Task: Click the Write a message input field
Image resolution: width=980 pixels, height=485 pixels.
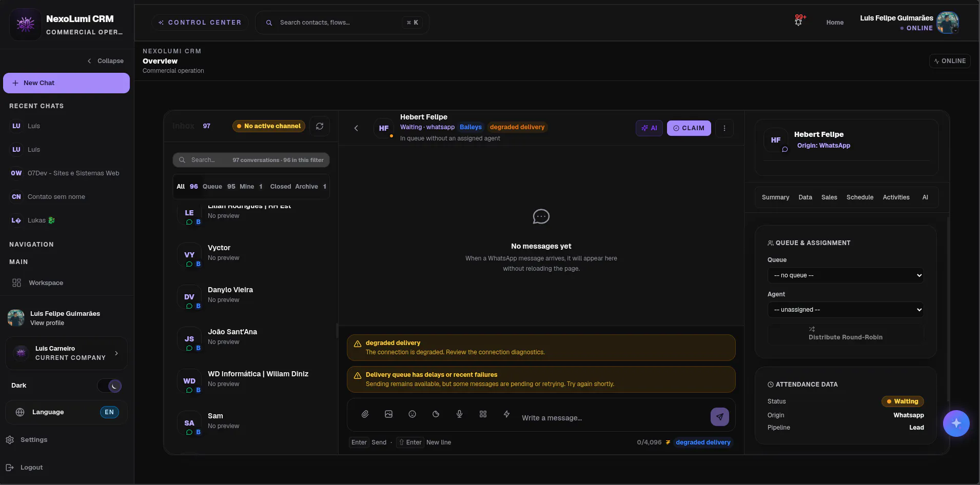Action: tap(613, 418)
